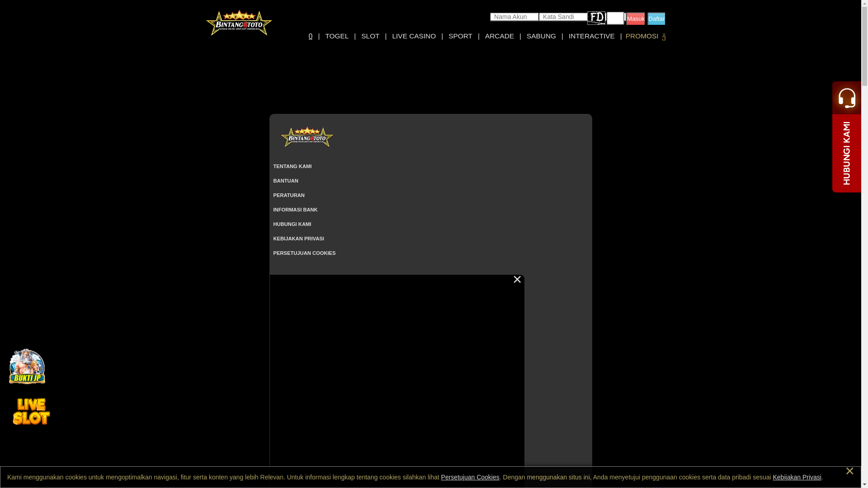Open the Sabung menu
This screenshot has width=868, height=488.
(x=541, y=36)
